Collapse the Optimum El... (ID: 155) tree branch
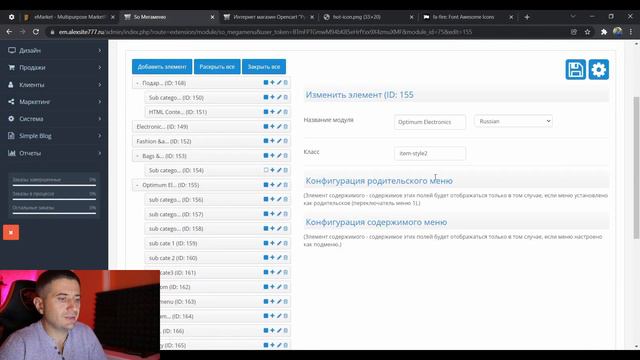This screenshot has width=640, height=360. click(x=137, y=185)
